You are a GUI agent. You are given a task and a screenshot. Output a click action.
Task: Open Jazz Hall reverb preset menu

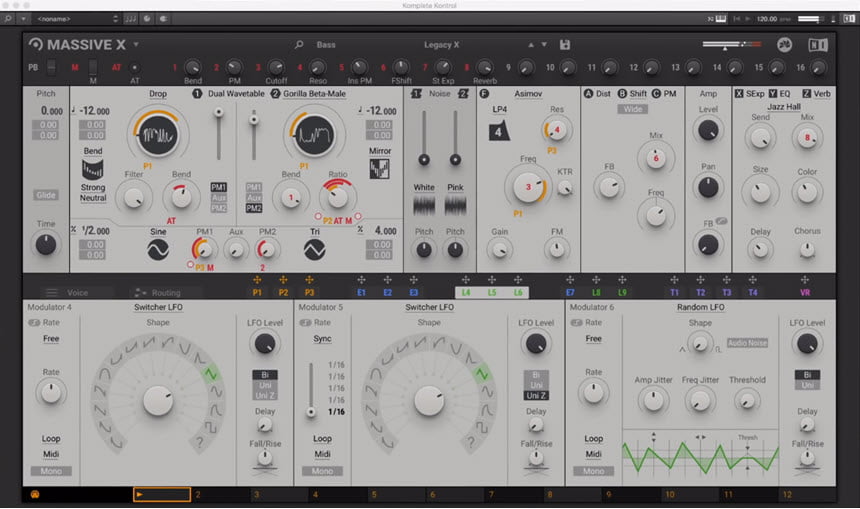784,106
